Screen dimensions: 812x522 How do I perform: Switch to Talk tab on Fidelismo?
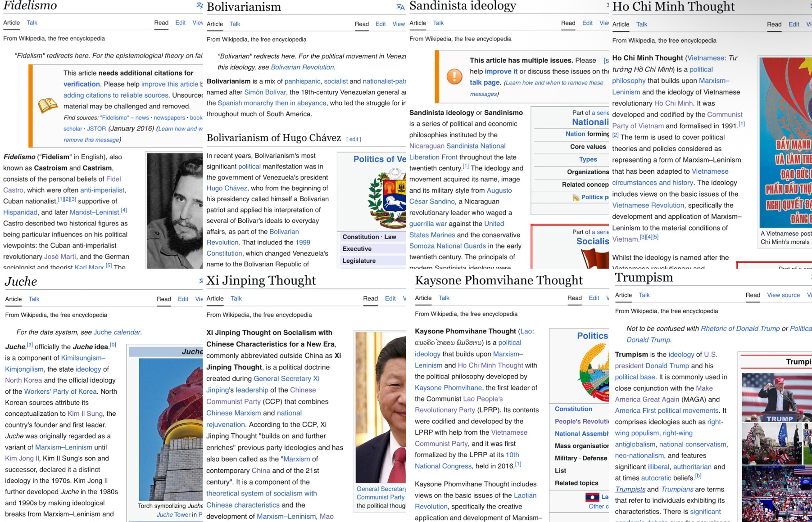(32, 22)
